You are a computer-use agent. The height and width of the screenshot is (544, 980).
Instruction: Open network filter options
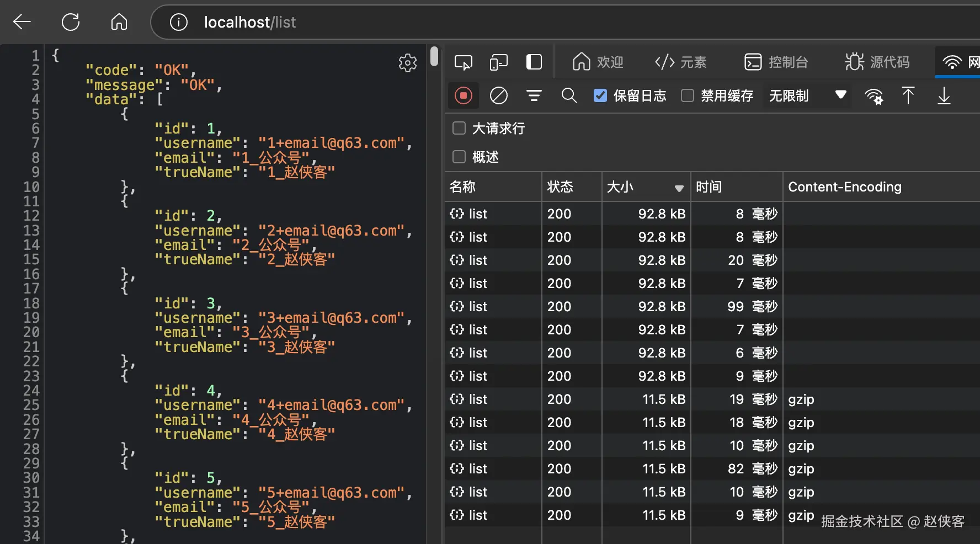[x=534, y=96]
